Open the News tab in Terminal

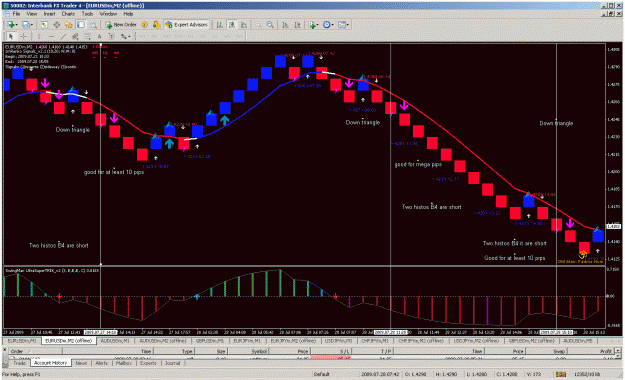tap(81, 363)
